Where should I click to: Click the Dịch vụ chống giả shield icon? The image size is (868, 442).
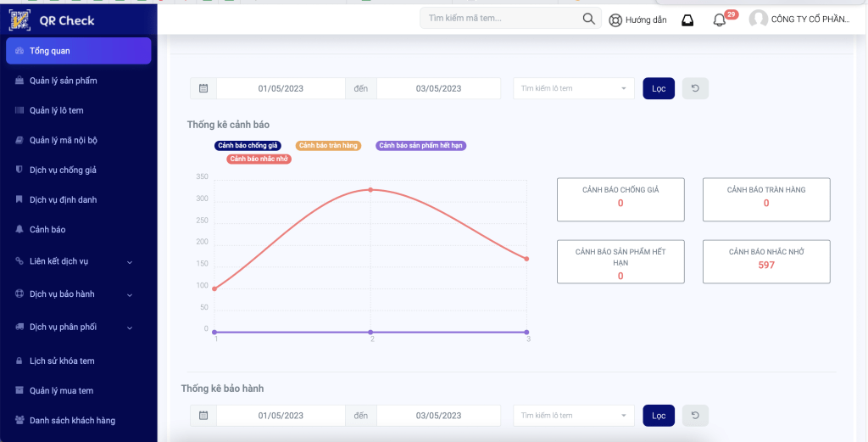pyautogui.click(x=19, y=170)
